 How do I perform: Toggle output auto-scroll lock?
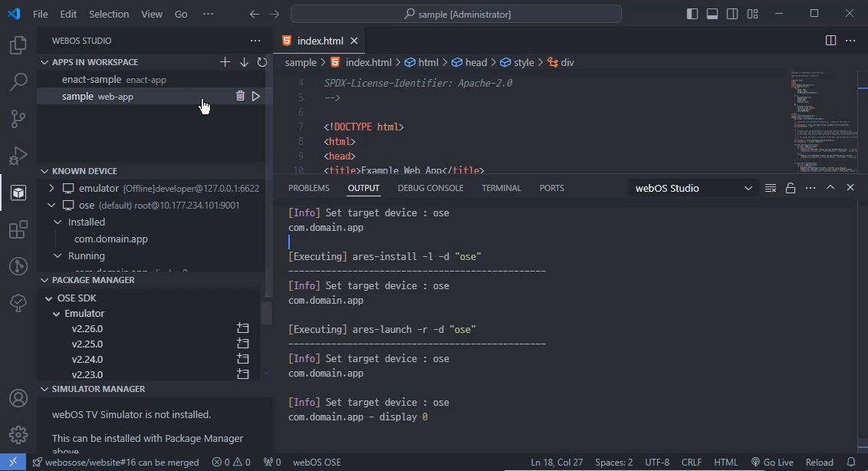pos(791,188)
